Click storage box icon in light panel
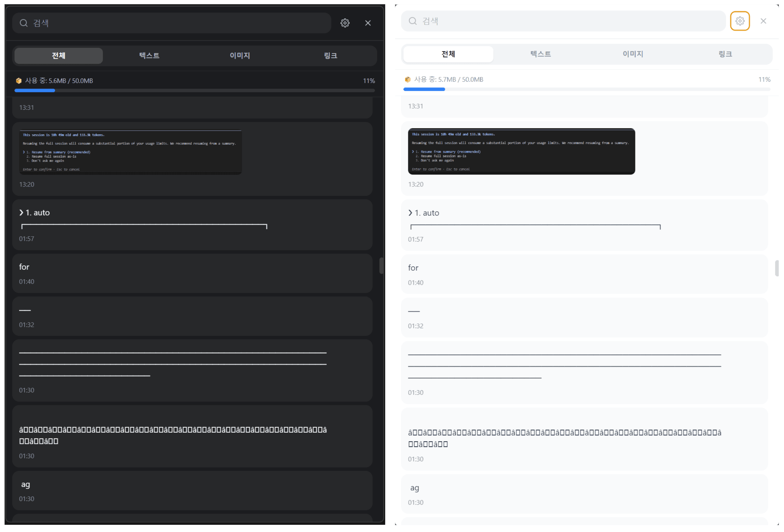This screenshot has width=784, height=532. [x=407, y=80]
